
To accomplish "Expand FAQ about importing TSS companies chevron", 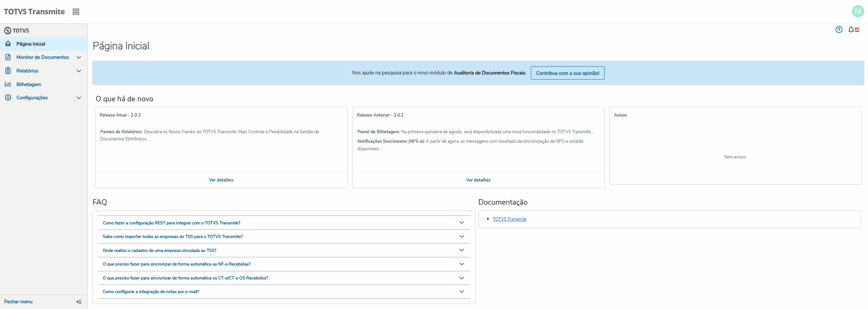I will pyautogui.click(x=462, y=236).
